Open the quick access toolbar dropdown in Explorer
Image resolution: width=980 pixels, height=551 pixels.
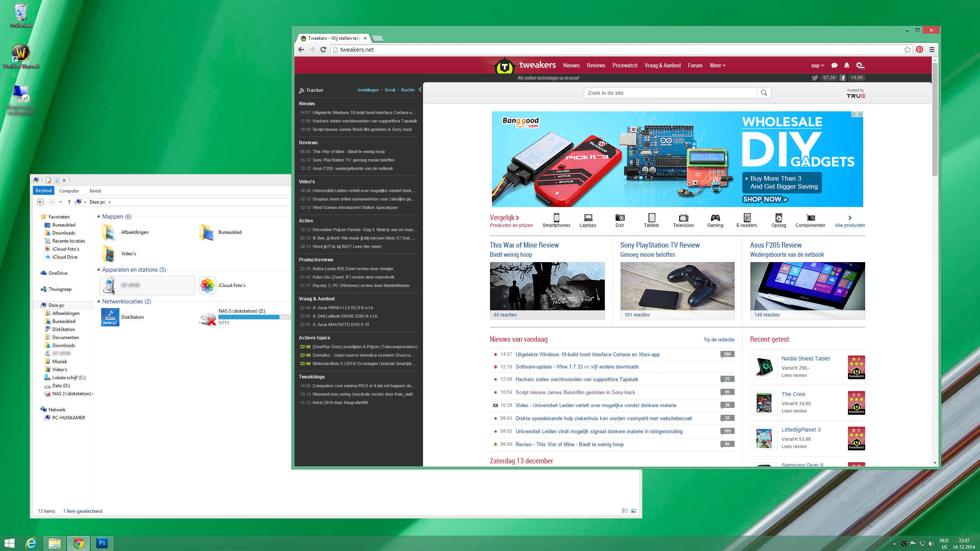(64, 180)
